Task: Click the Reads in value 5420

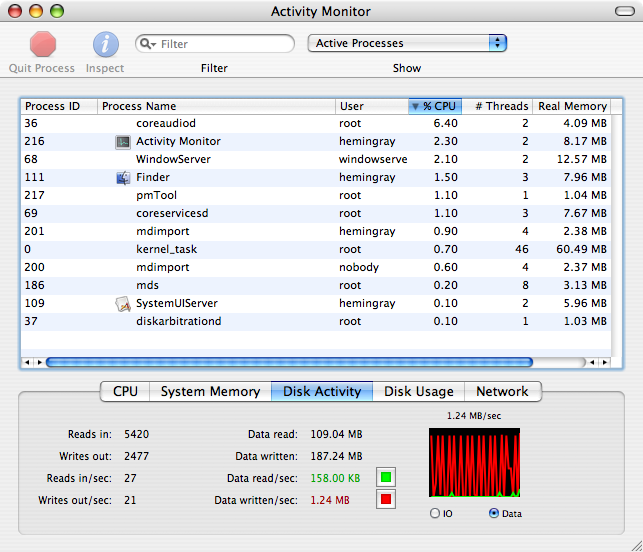Action: click(137, 434)
